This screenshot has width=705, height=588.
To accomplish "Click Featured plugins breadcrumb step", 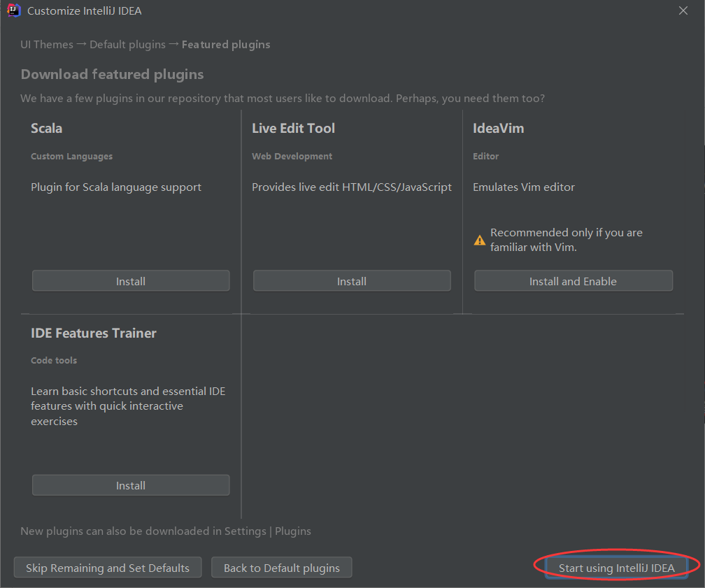I will pyautogui.click(x=226, y=45).
